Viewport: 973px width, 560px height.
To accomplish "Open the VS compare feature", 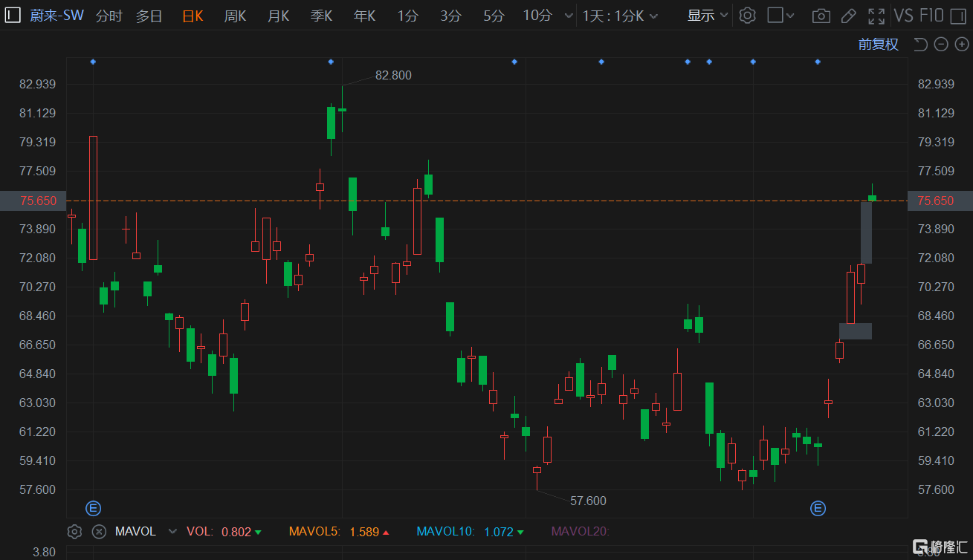I will tap(904, 16).
